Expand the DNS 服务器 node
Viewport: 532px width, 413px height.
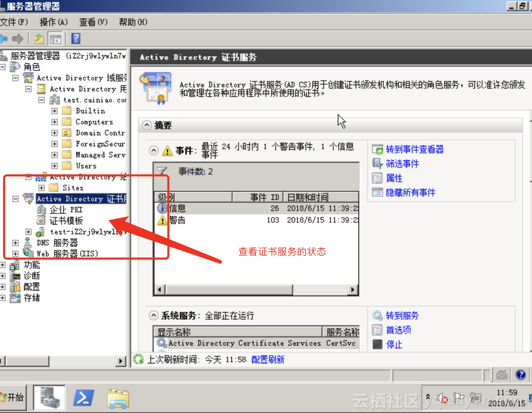[15, 243]
